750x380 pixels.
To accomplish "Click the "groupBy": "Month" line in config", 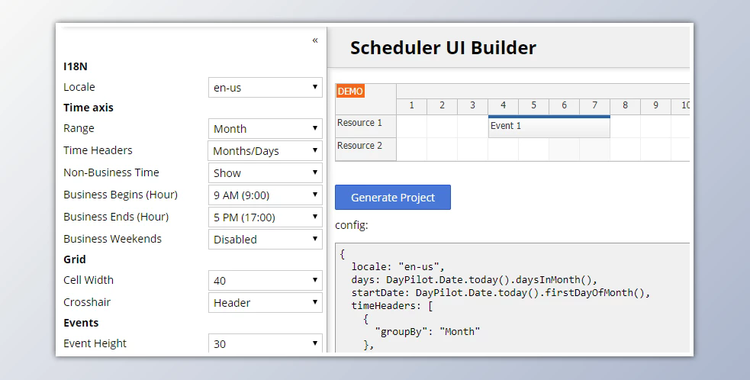I will (x=427, y=331).
